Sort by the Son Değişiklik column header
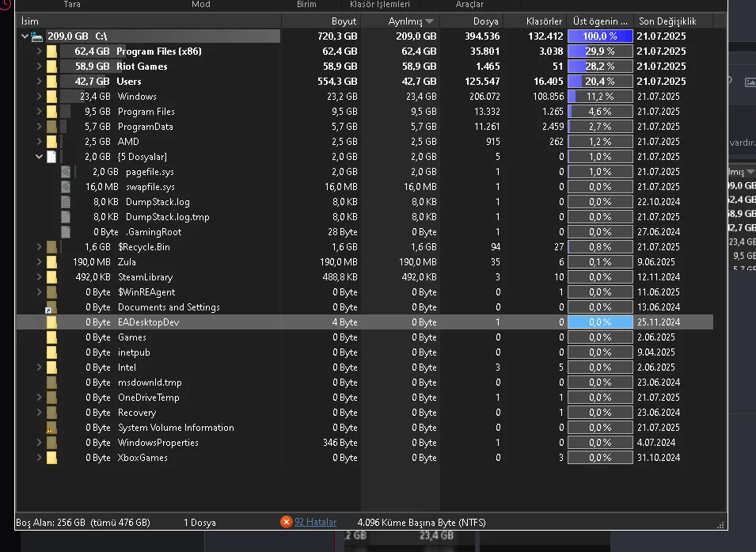The height and width of the screenshot is (552, 756). point(673,21)
